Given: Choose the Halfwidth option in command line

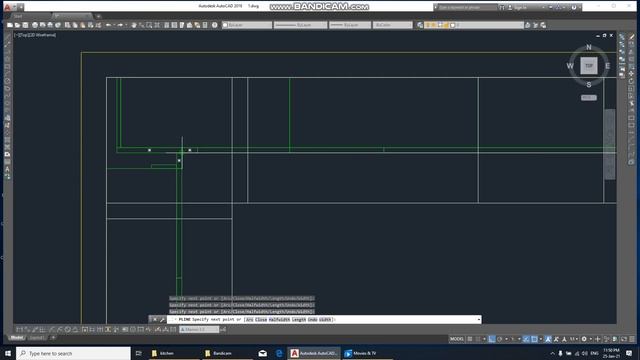Looking at the screenshot, I should 280,320.
